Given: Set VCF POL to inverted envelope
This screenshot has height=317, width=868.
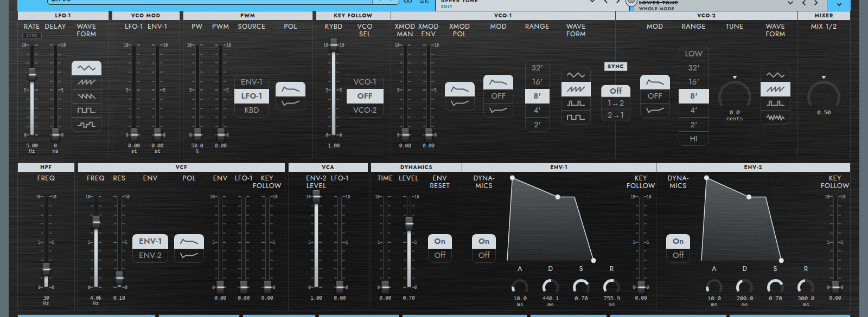Looking at the screenshot, I should pyautogui.click(x=189, y=255).
